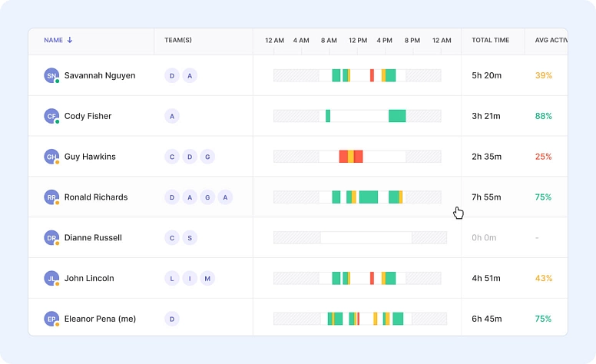596x364 pixels.
Task: Click the M team badge for John Lincoln
Action: [207, 278]
